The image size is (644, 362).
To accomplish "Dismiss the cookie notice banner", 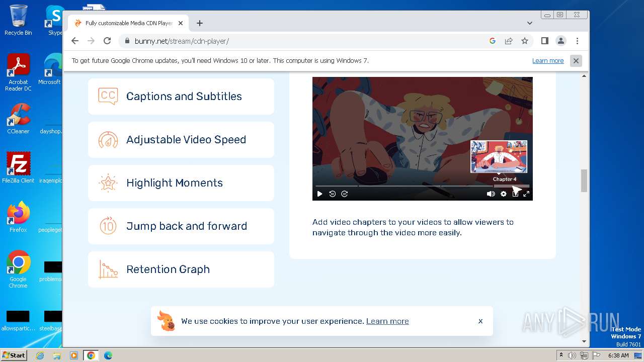I will (480, 321).
